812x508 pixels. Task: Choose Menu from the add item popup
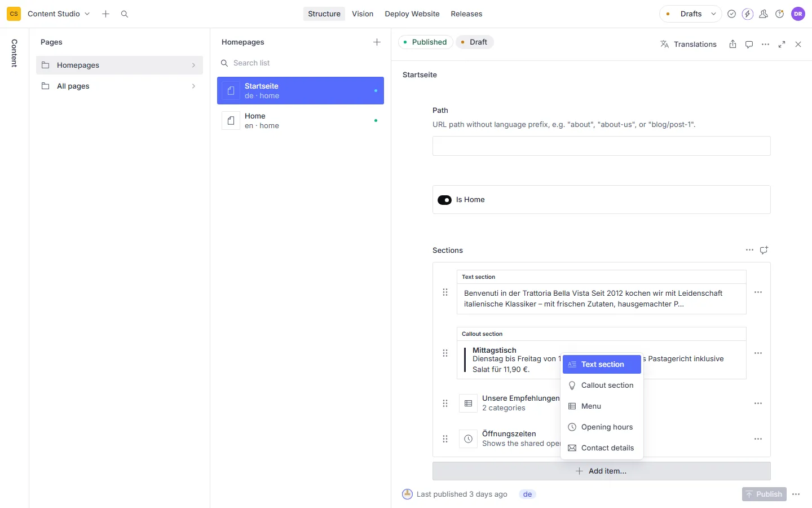coord(602,406)
